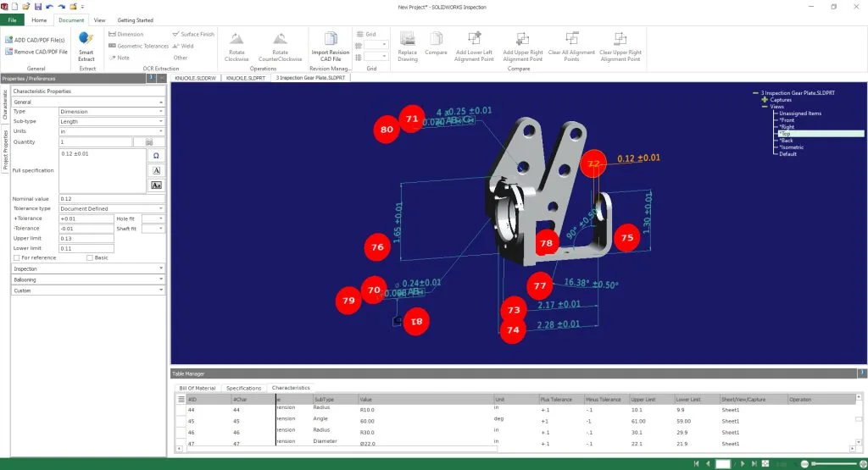Switch to the Bill Of Material tab
Image resolution: width=868 pixels, height=470 pixels.
(196, 388)
